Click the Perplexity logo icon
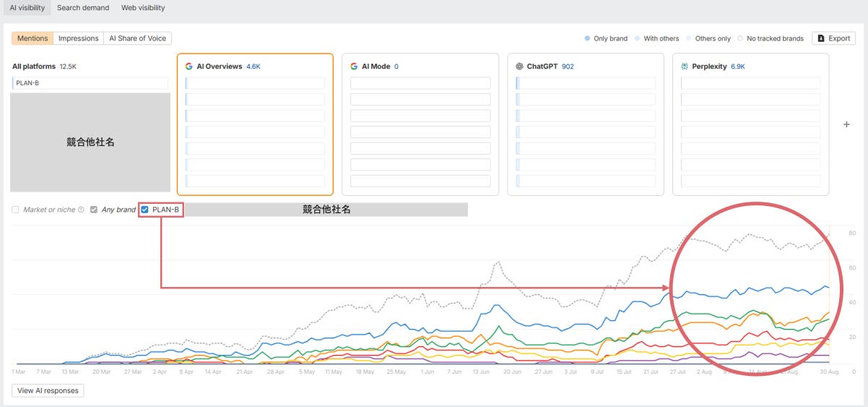The height and width of the screenshot is (407, 868). pos(685,67)
